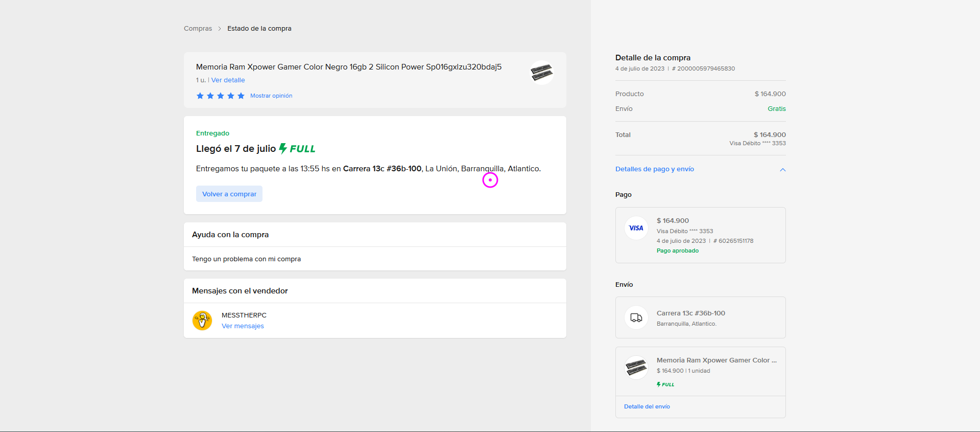
Task: Click the third rating star
Action: coord(221,96)
